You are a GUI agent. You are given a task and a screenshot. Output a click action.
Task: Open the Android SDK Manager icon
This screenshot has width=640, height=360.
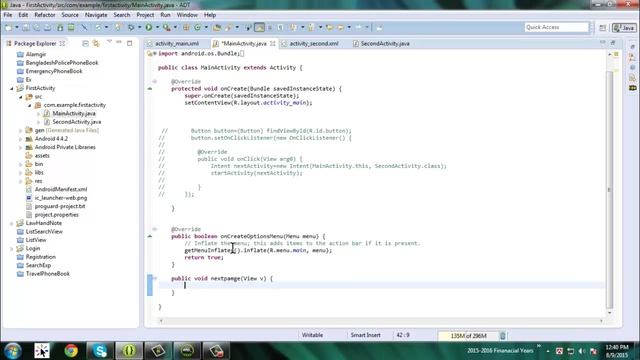coord(60,27)
